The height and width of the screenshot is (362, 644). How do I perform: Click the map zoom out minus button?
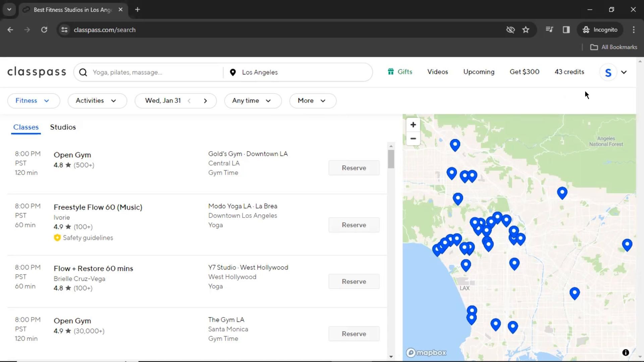[x=413, y=138]
